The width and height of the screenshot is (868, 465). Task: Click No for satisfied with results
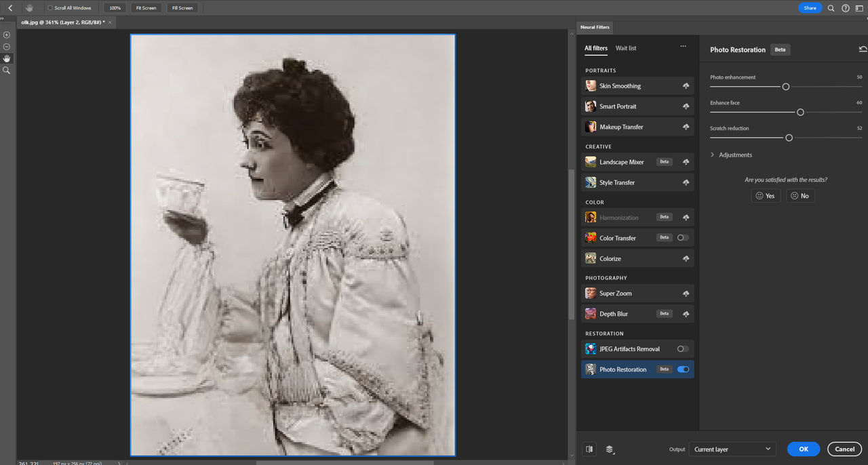(800, 196)
